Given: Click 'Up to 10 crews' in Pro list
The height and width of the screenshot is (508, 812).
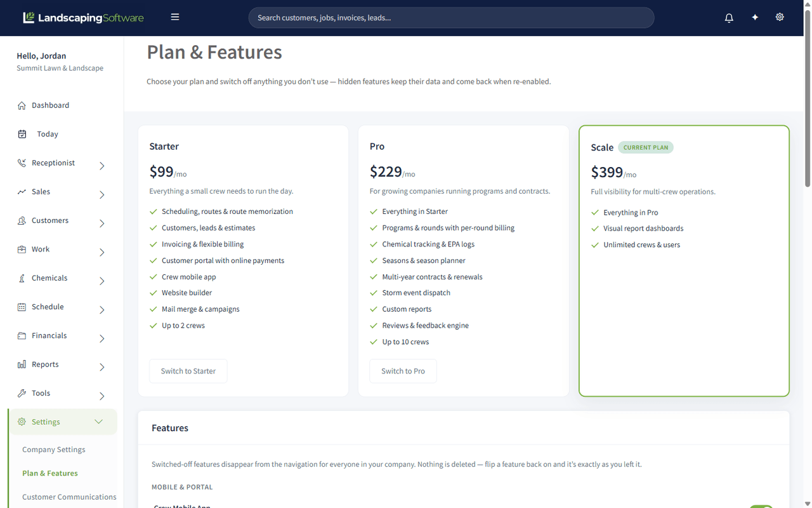Looking at the screenshot, I should click(406, 342).
